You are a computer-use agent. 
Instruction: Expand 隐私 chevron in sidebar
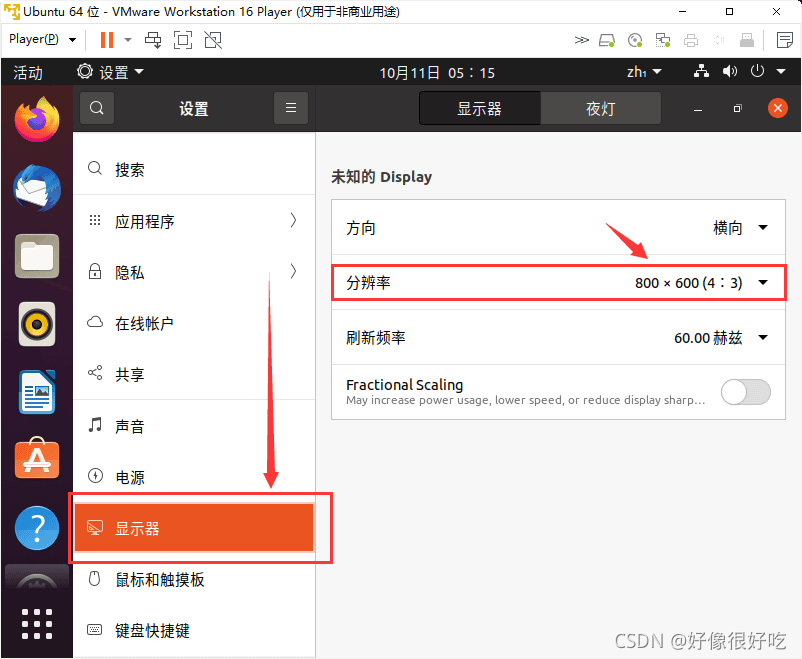coord(293,271)
